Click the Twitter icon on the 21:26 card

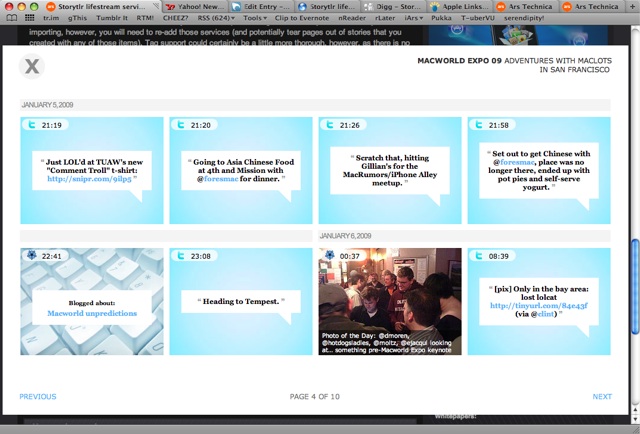point(330,125)
